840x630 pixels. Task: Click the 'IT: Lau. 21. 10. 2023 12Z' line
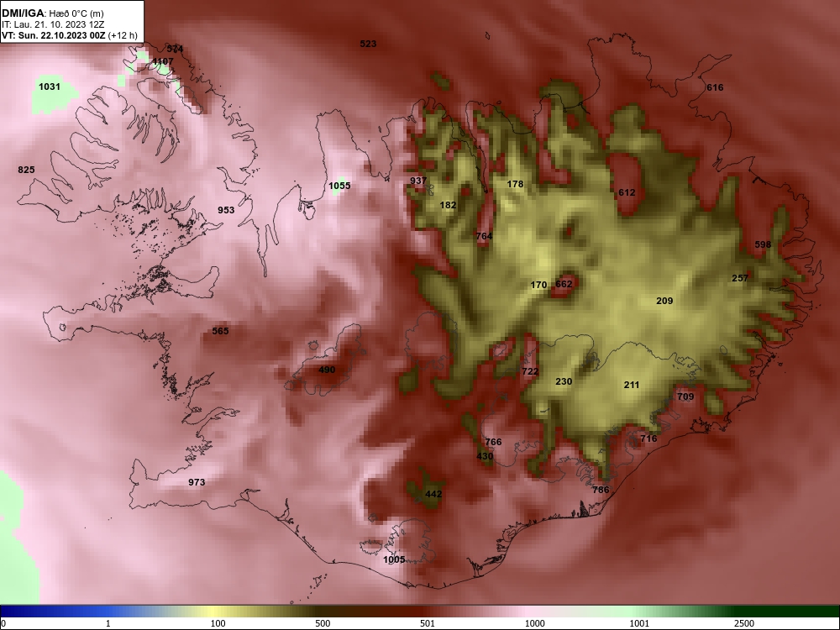click(52, 24)
